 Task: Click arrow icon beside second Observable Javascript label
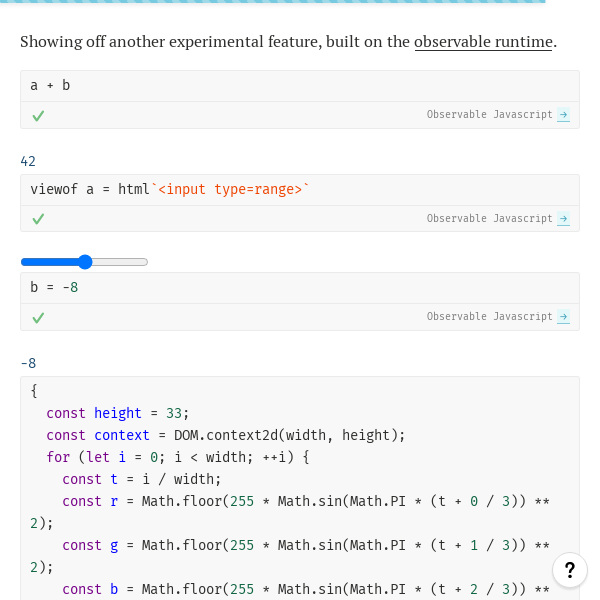[564, 219]
